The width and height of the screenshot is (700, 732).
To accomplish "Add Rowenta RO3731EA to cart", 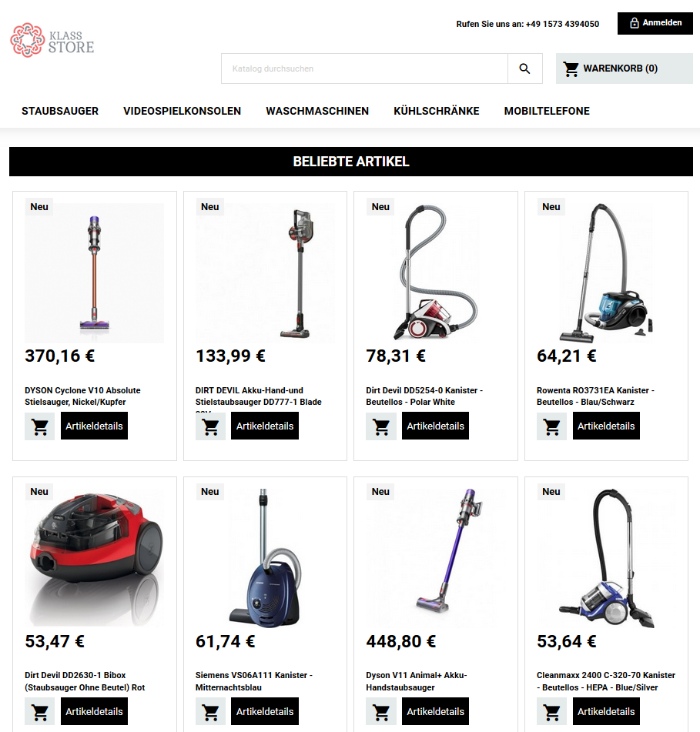I will 552,426.
